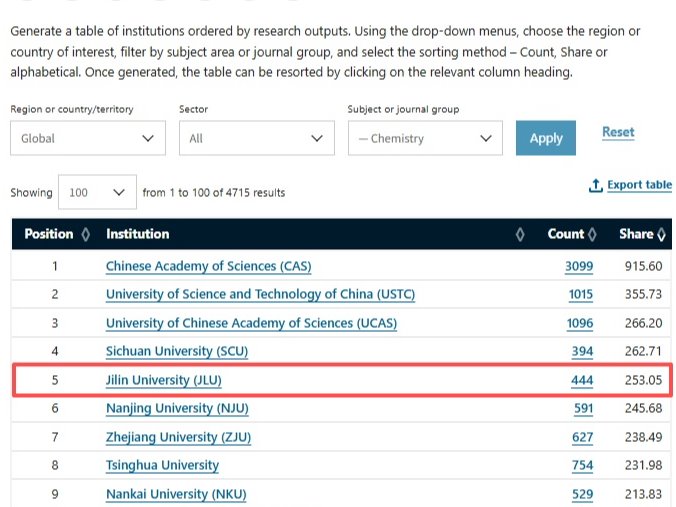The width and height of the screenshot is (676, 507).
Task: Click share value 238.49
Action: click(x=643, y=437)
